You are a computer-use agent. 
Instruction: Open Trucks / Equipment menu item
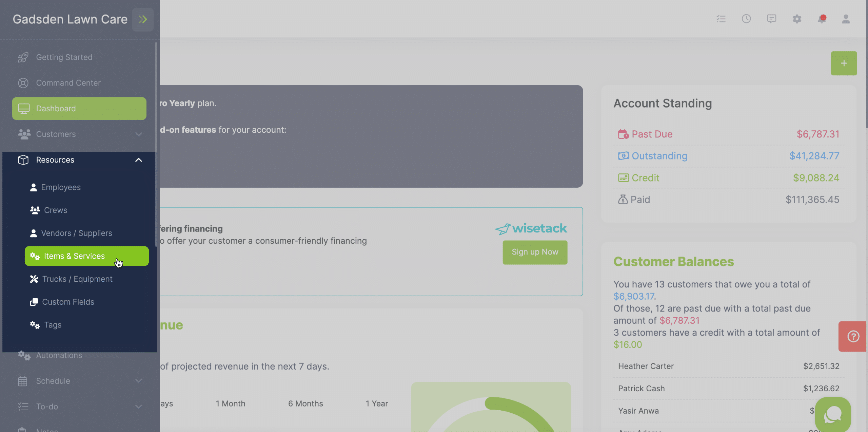[86, 279]
